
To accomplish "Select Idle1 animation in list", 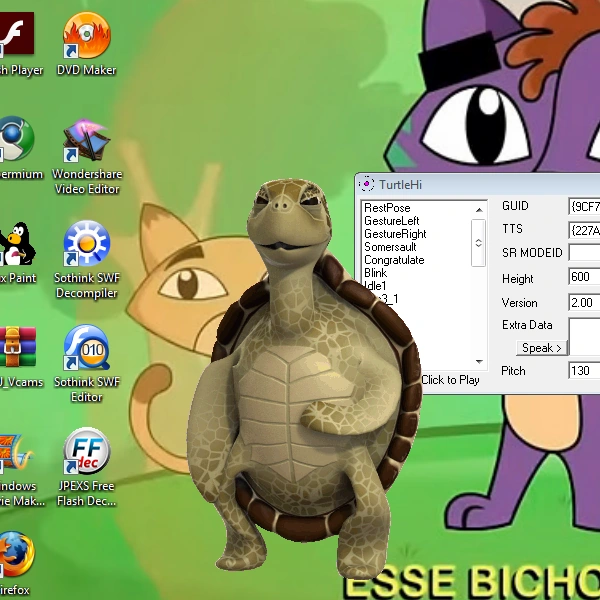I will (375, 286).
